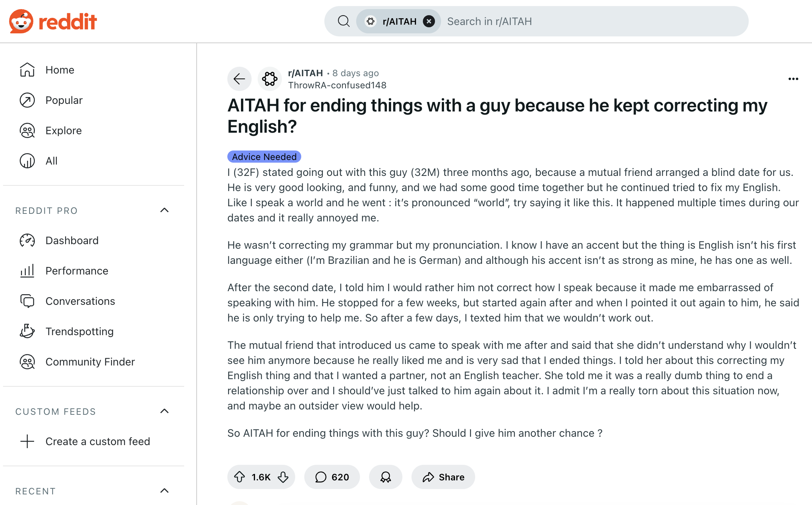Click the r/AITAH community avatar icon

coord(270,79)
